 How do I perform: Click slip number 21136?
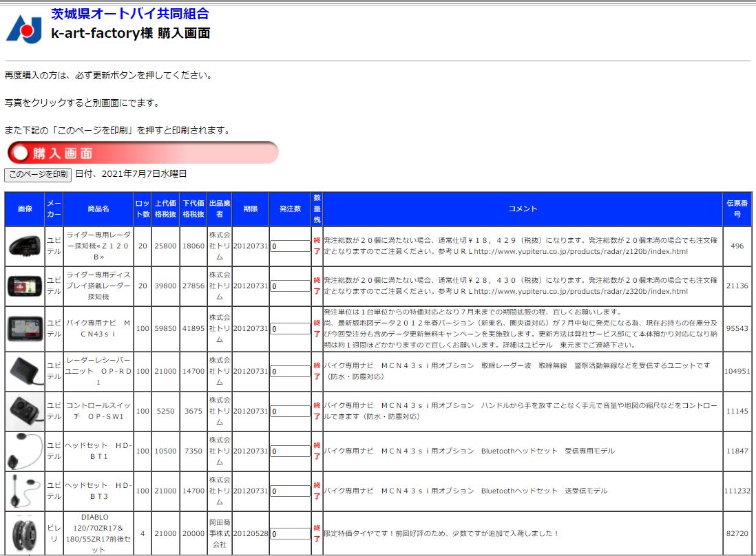pyautogui.click(x=737, y=286)
